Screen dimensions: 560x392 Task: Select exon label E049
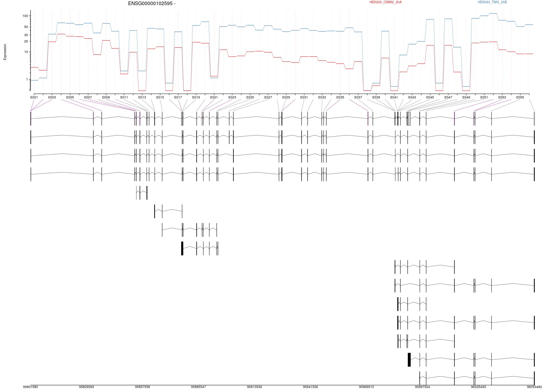[466, 97]
